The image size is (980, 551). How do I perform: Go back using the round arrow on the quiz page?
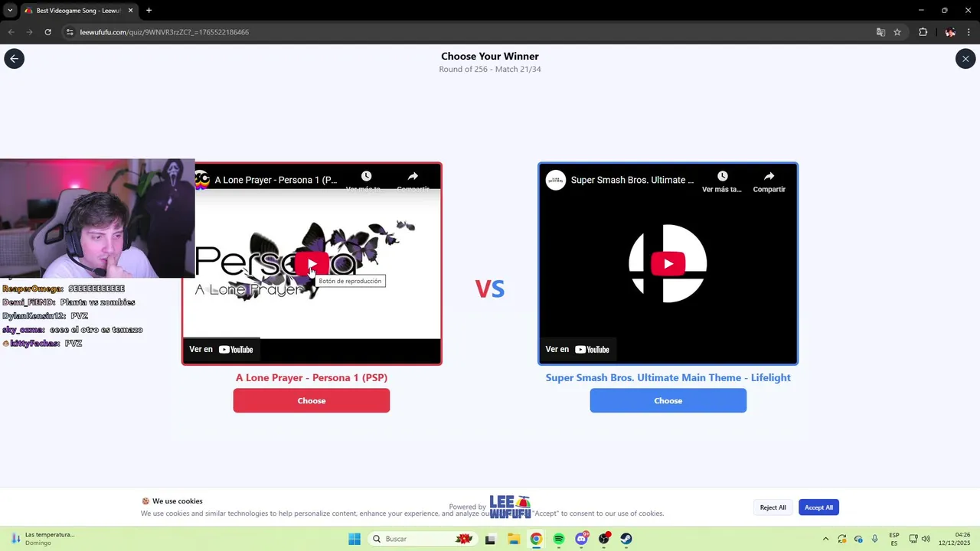point(14,59)
